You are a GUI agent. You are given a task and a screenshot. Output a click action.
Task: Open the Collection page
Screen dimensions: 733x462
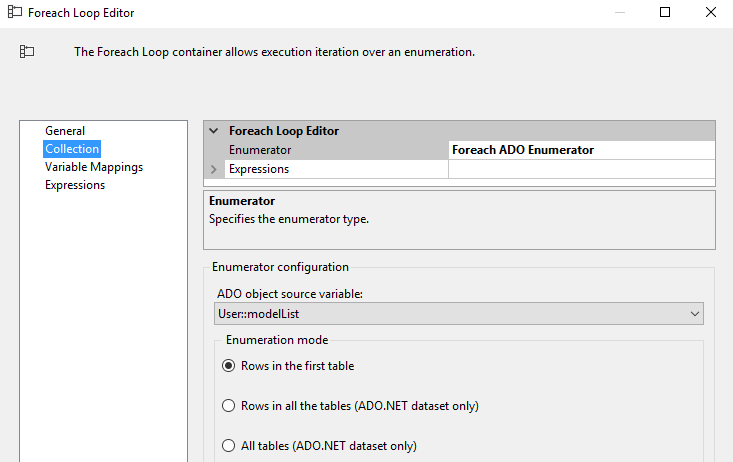coord(72,149)
